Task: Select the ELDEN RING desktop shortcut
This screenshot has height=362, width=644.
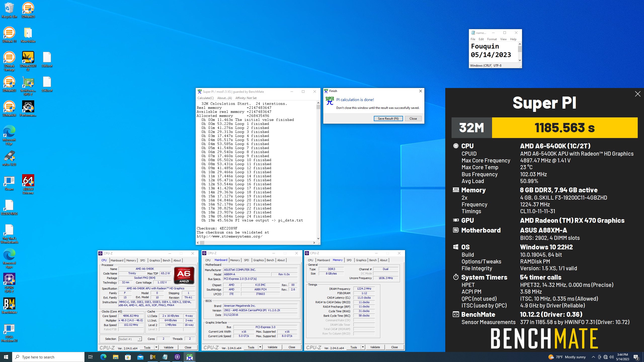Action: (9, 207)
